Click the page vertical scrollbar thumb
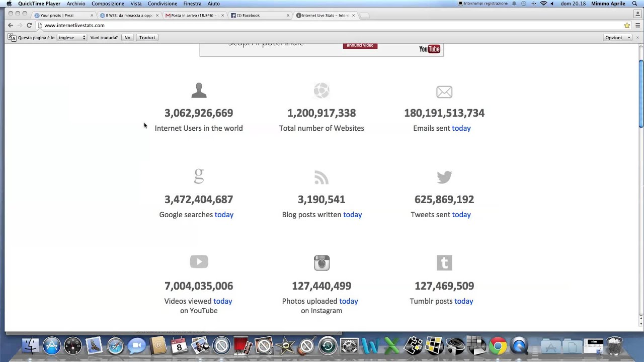Screen dimensions: 644x362 point(640,93)
